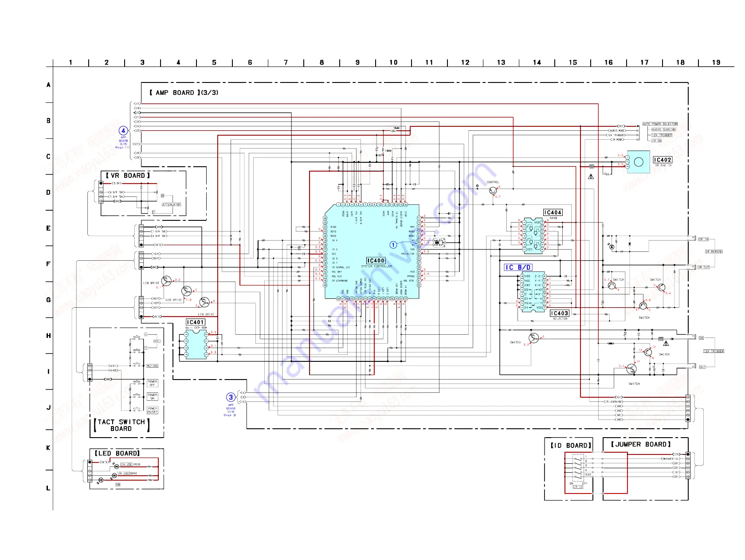The width and height of the screenshot is (745, 560).
Task: Click the AUTO POWER SELECTOR label
Action: click(x=660, y=124)
